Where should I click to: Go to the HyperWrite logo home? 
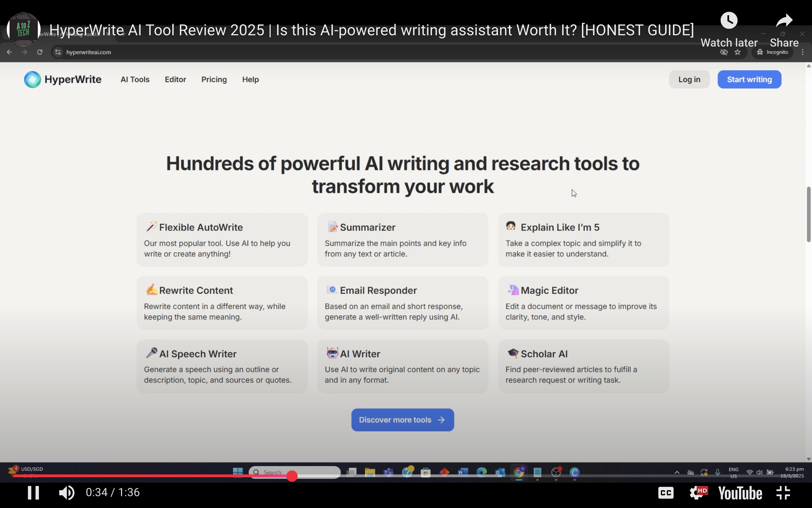tap(63, 80)
